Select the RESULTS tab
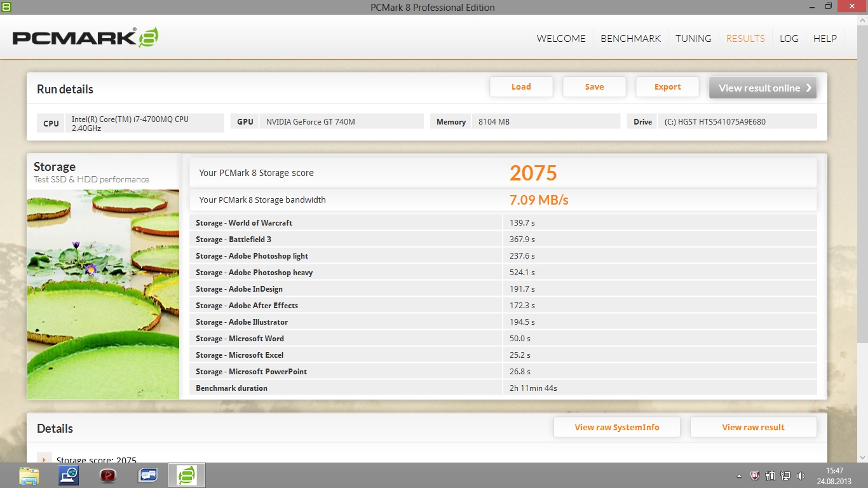The height and width of the screenshot is (488, 868). [x=745, y=38]
